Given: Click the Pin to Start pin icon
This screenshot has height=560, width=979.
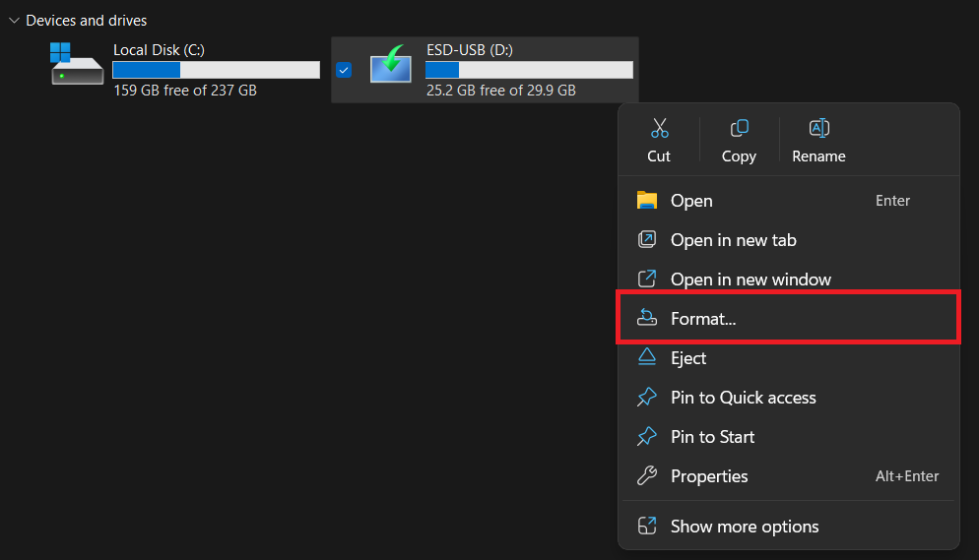Looking at the screenshot, I should tap(647, 436).
